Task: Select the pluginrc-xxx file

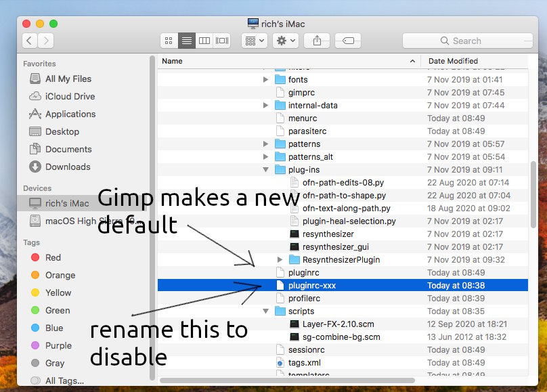Action: [x=343, y=286]
